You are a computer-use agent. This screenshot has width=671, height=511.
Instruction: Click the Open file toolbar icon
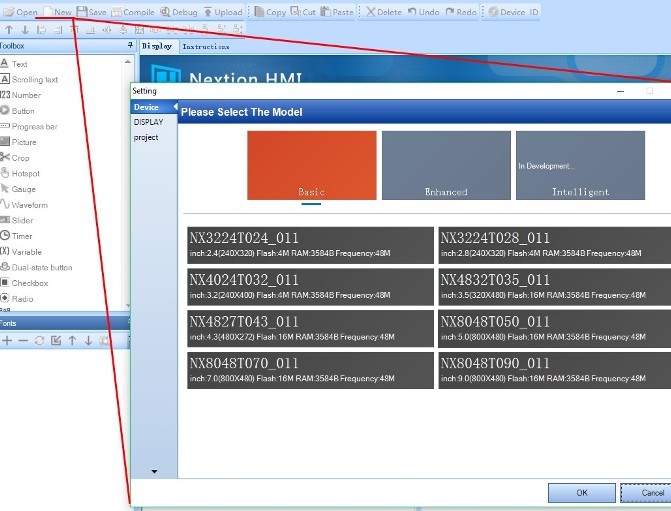(x=20, y=12)
